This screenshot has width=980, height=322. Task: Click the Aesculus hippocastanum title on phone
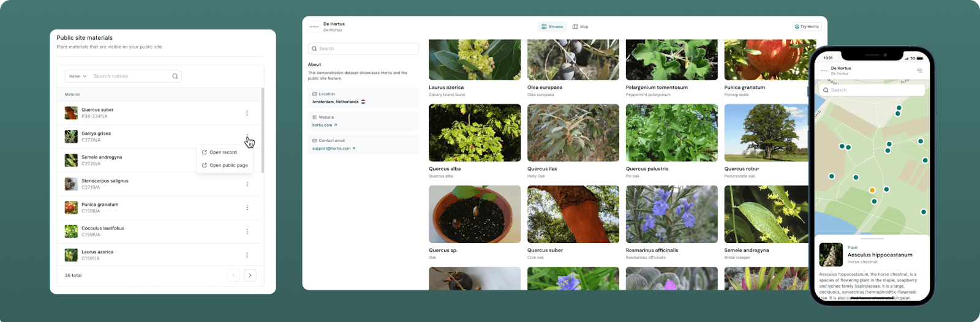click(x=880, y=255)
